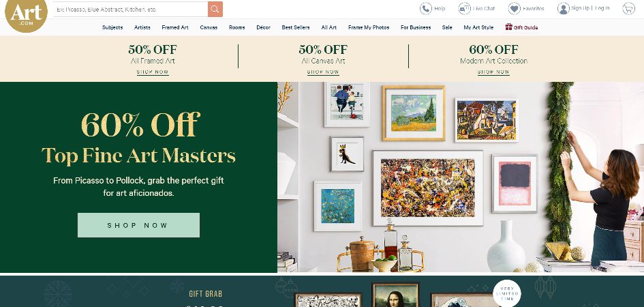
Task: Open the Artists menu
Action: tap(142, 27)
